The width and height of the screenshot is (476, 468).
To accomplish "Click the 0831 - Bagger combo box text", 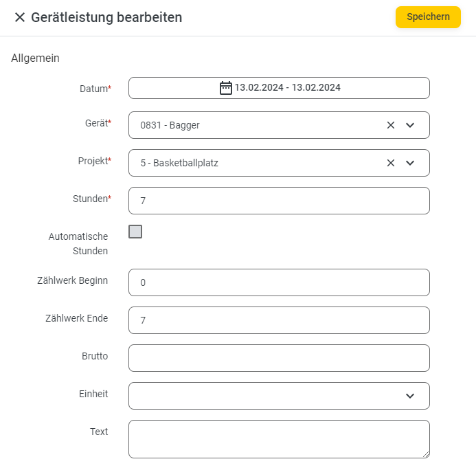I will click(170, 125).
